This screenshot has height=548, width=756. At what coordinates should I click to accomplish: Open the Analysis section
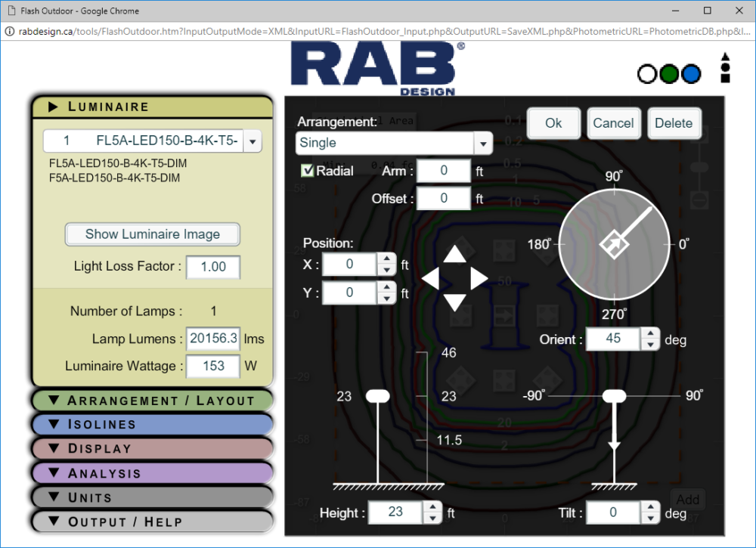pos(152,473)
